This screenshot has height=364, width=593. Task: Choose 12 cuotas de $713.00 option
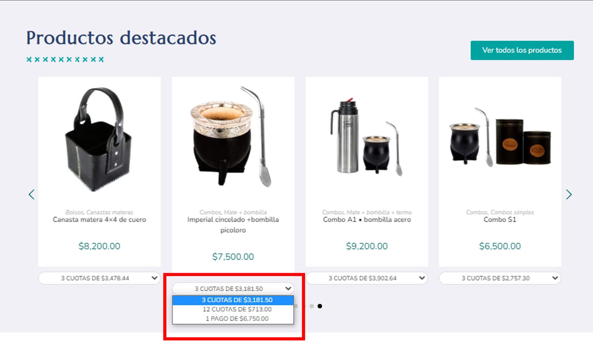[x=233, y=309]
